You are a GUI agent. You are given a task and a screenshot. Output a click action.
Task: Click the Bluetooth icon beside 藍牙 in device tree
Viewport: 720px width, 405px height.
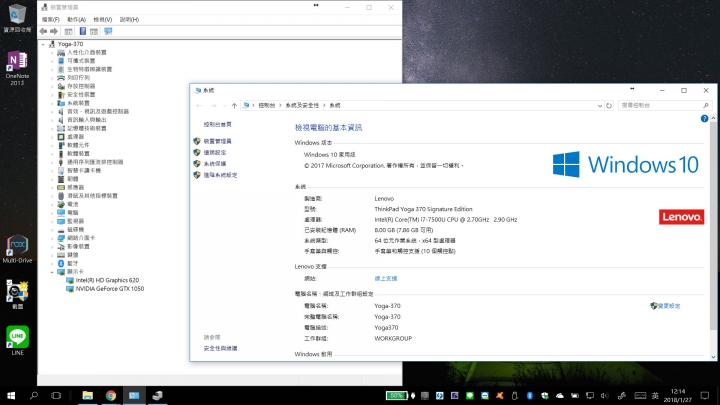[61, 263]
